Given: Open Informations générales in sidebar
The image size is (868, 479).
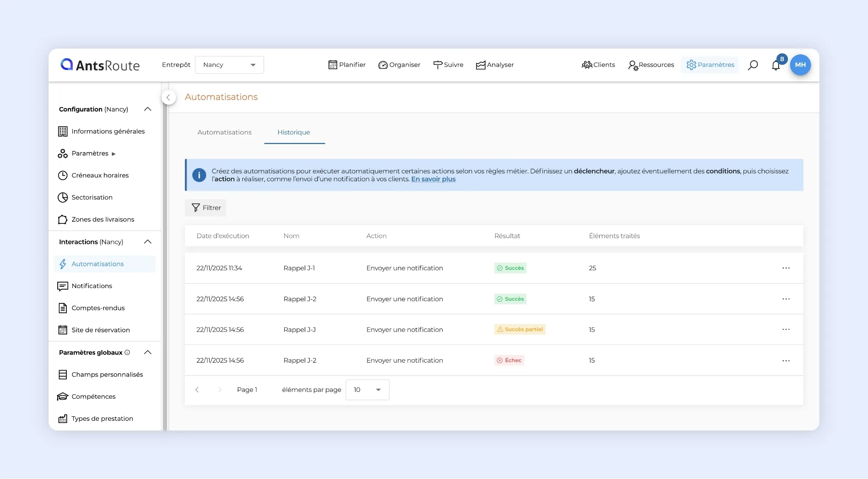Looking at the screenshot, I should 101,131.
